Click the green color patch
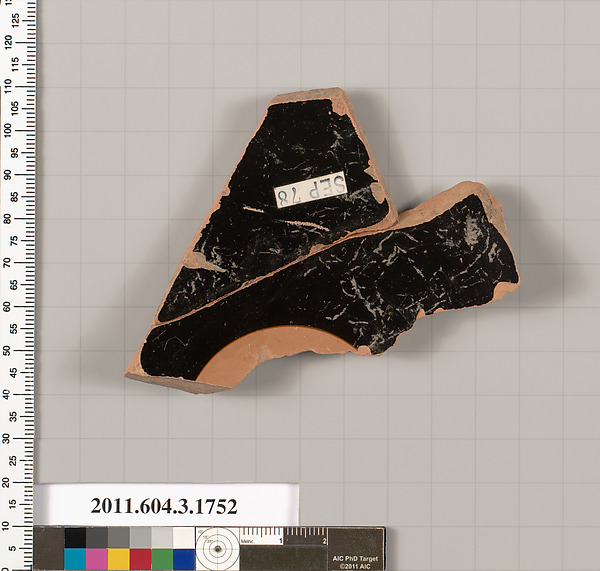600x571 pixels. tap(162, 559)
